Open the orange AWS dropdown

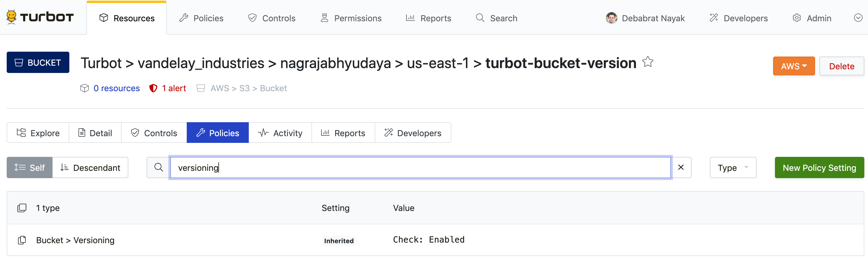[x=793, y=66]
